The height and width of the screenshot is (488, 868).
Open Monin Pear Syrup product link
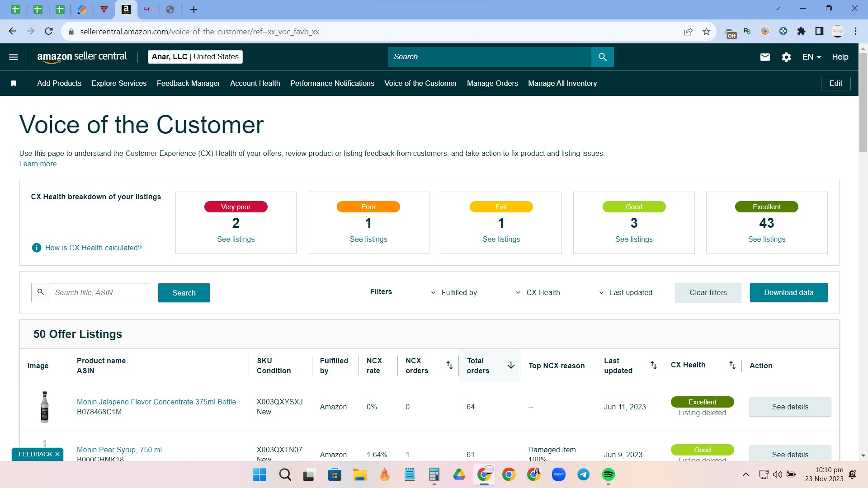[119, 450]
